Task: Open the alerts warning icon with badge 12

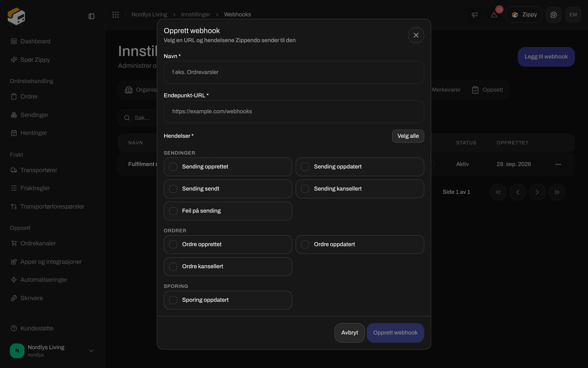Action: click(x=494, y=15)
